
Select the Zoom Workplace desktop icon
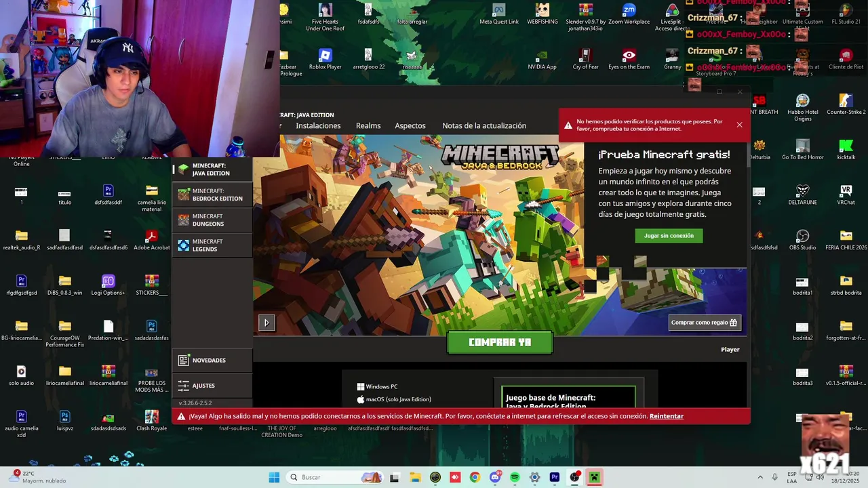[x=629, y=14]
